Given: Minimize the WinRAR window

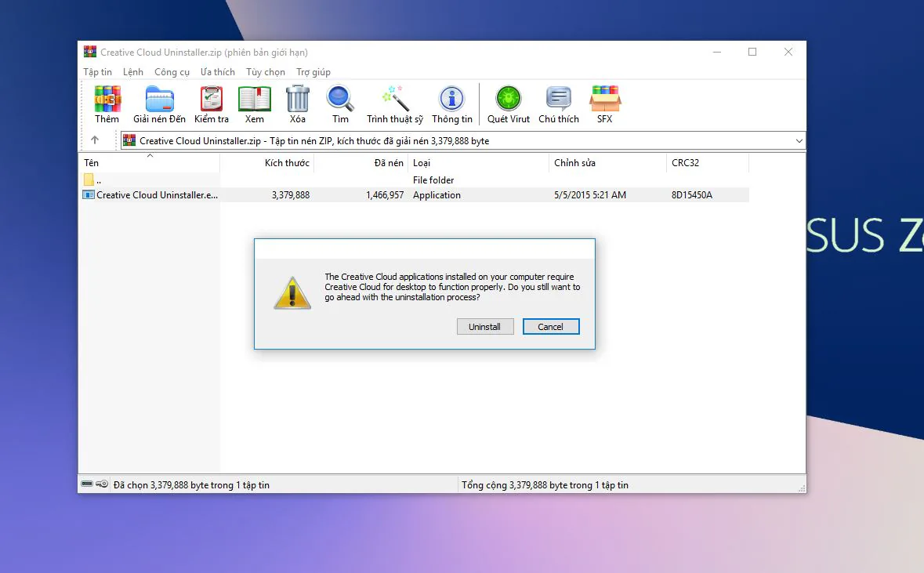Looking at the screenshot, I should pos(717,52).
